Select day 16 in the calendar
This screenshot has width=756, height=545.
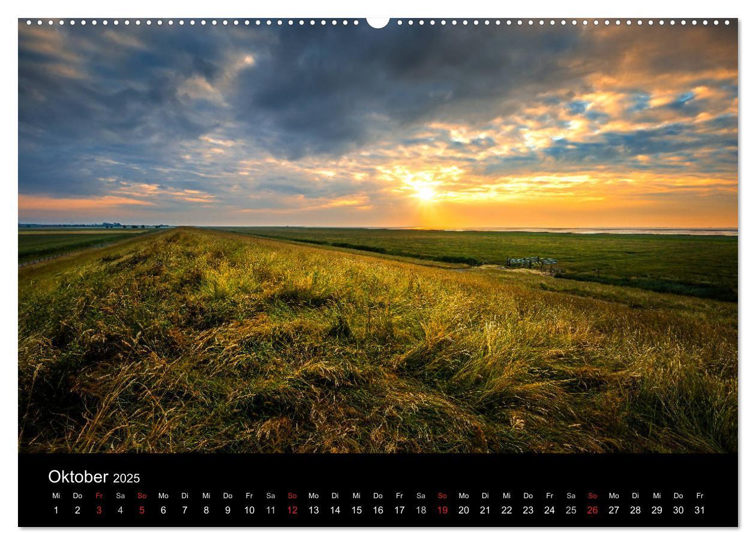(378, 510)
